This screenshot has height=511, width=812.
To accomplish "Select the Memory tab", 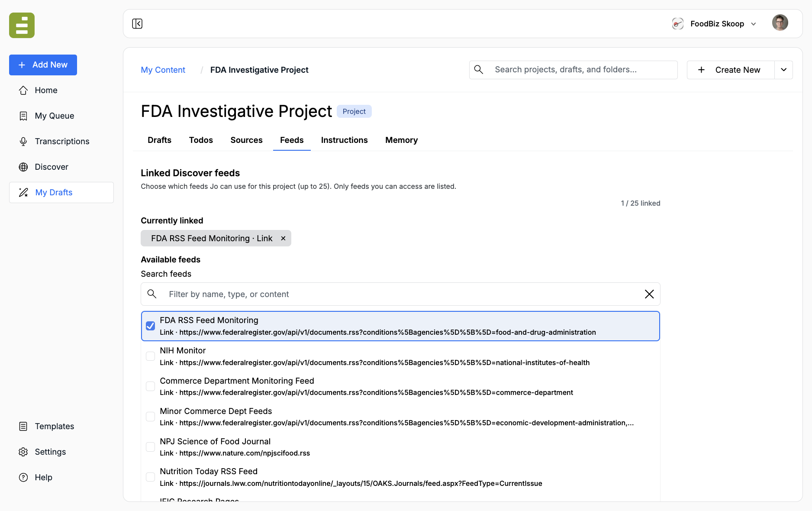I will pyautogui.click(x=401, y=140).
